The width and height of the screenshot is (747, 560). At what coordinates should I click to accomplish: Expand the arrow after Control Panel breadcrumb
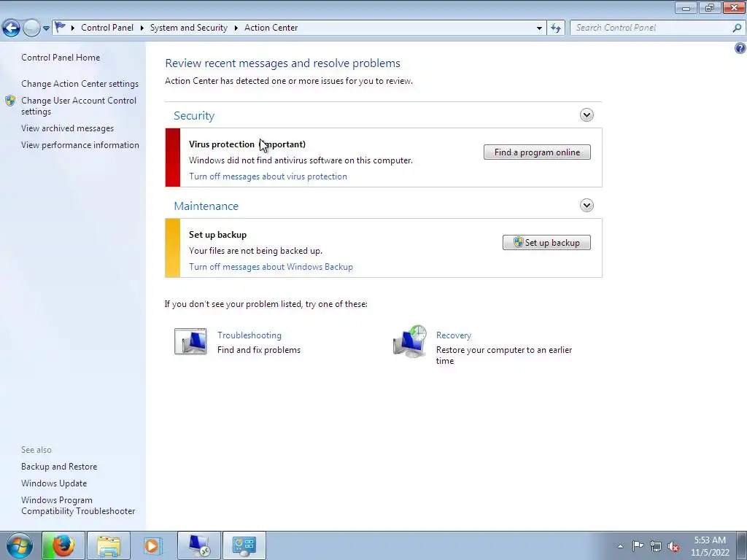[142, 28]
